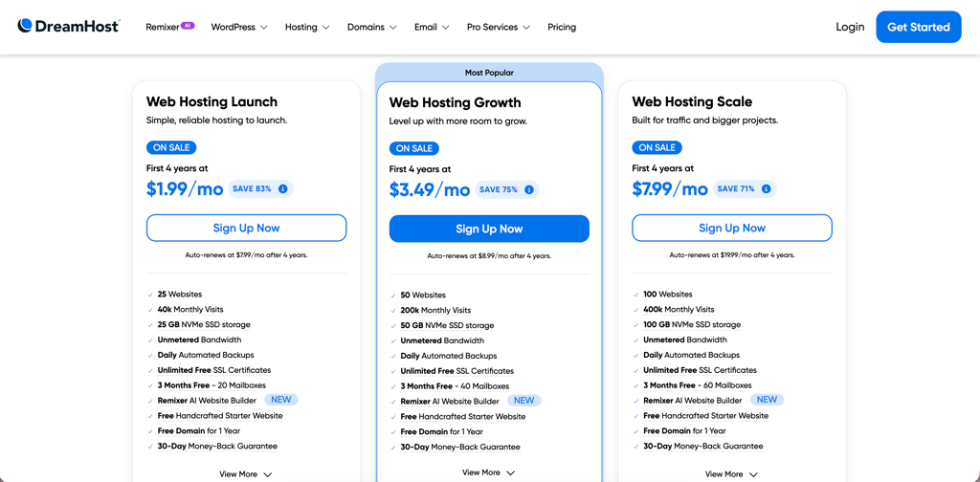This screenshot has height=482, width=980.
Task: Expand the Hosting dropdown menu
Action: [307, 27]
